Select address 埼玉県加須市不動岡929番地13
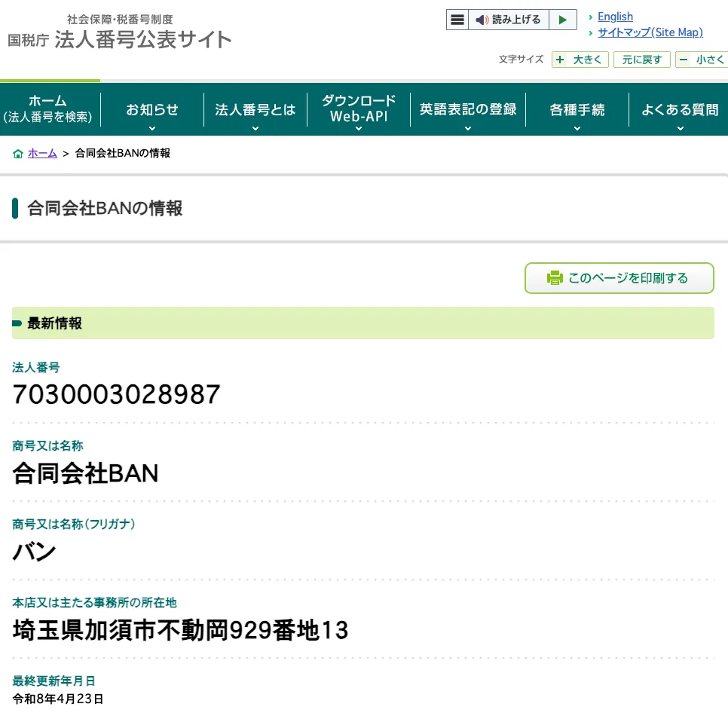The height and width of the screenshot is (719, 728). click(181, 630)
